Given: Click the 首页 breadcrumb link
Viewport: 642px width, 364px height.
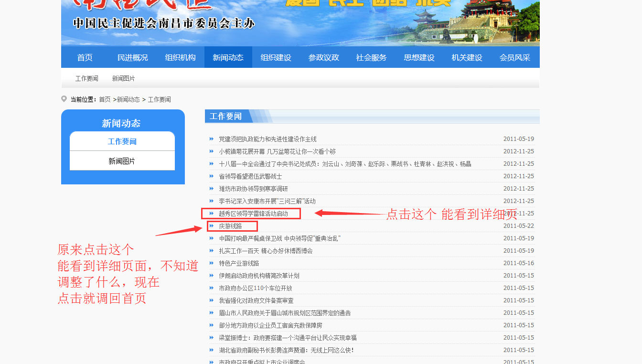Looking at the screenshot, I should pos(105,99).
